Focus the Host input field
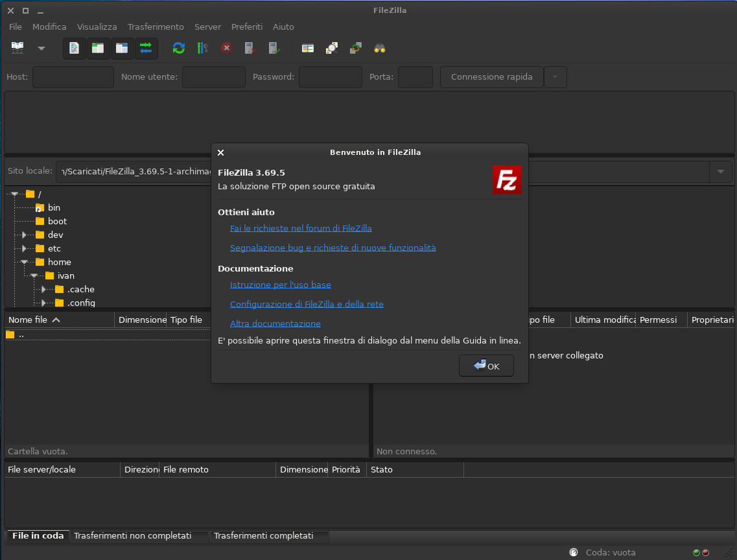737x560 pixels. tap(73, 77)
